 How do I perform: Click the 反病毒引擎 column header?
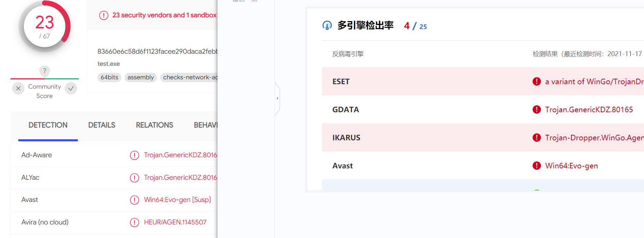coord(348,54)
